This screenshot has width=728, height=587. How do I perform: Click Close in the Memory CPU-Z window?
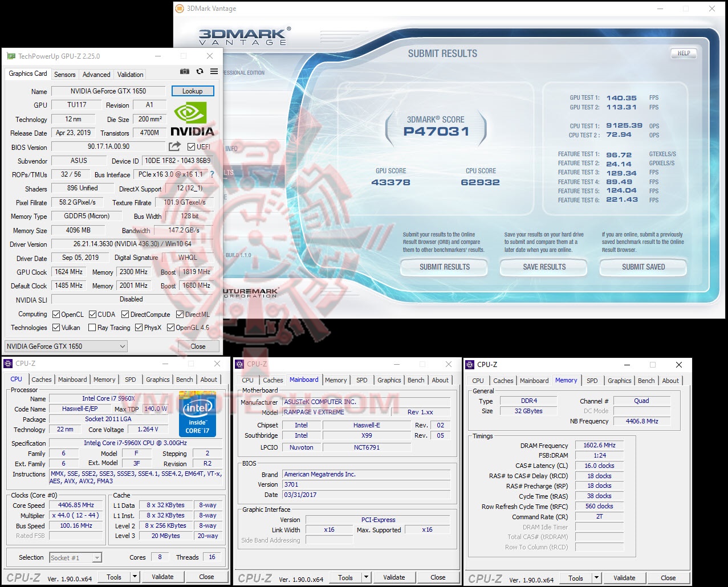pos(668,578)
